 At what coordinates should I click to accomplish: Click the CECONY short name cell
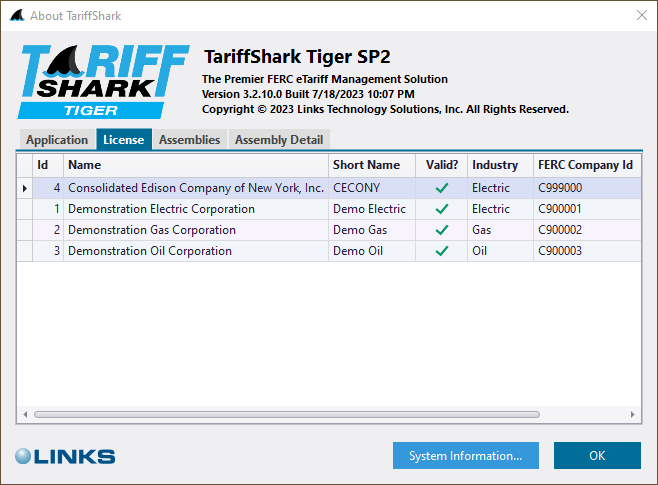372,188
